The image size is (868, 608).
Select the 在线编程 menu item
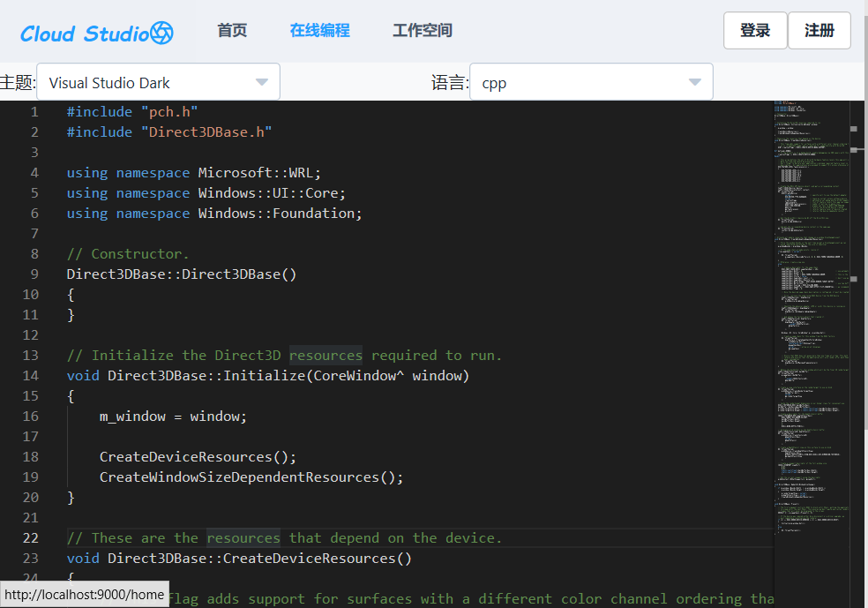click(x=320, y=31)
